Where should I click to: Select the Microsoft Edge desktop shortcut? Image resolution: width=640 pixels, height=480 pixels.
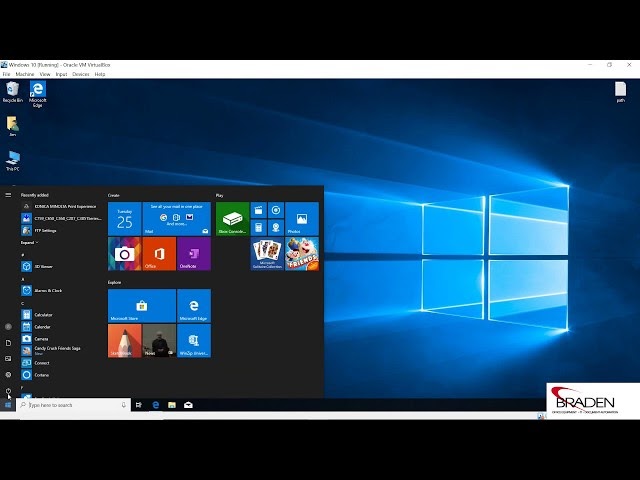(38, 94)
